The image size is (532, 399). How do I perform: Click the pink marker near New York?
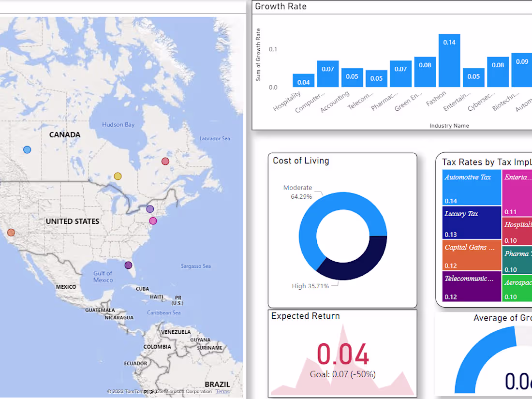click(153, 221)
